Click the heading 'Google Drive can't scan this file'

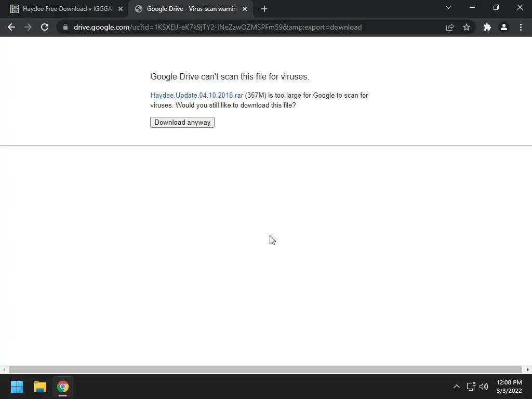(230, 77)
